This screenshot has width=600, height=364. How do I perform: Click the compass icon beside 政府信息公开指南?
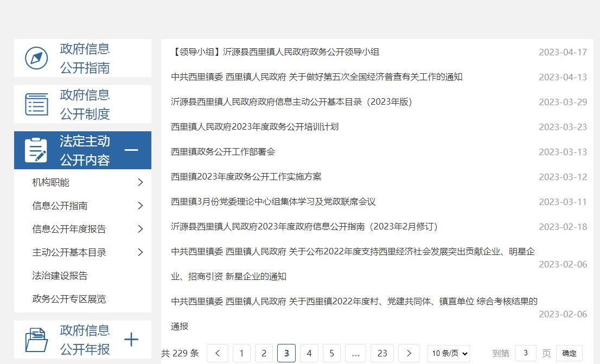[36, 58]
